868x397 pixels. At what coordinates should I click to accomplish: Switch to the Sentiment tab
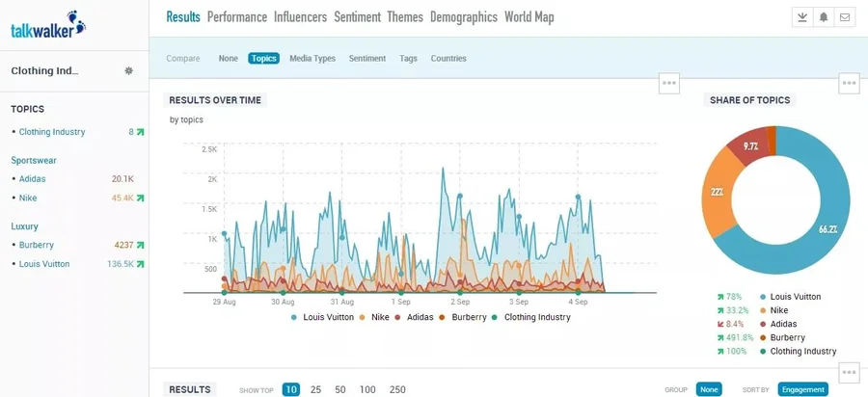(x=356, y=17)
